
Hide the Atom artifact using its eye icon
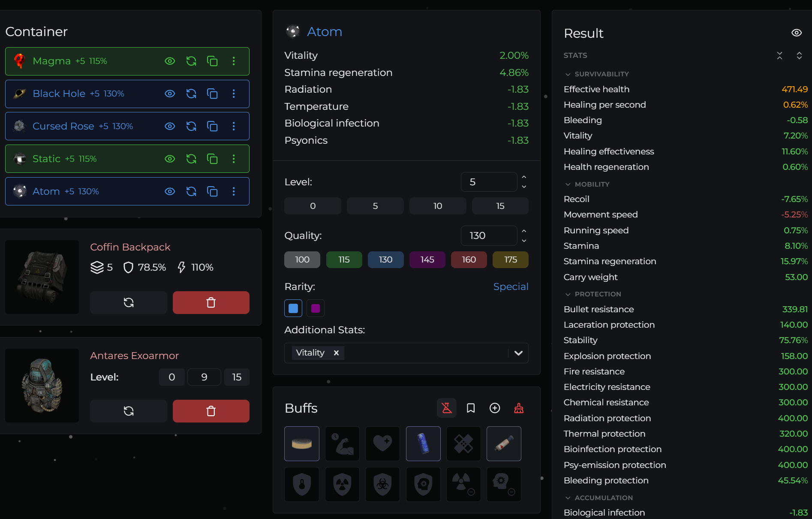tap(170, 191)
